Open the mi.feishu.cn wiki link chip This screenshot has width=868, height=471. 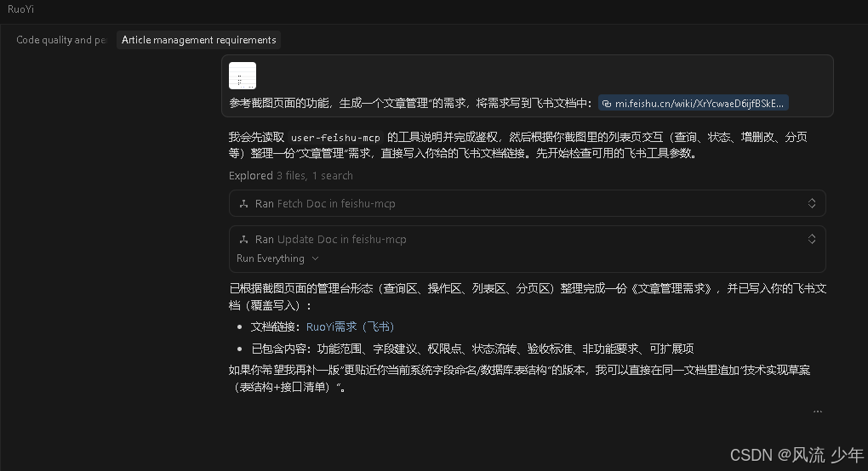[693, 104]
